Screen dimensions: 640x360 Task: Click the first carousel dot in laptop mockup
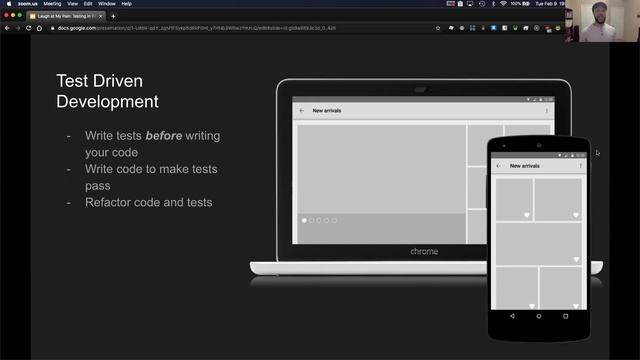pyautogui.click(x=304, y=220)
